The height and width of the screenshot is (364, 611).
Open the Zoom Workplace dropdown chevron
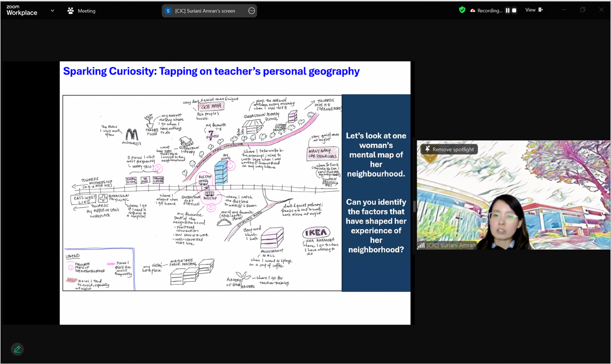[x=52, y=11]
